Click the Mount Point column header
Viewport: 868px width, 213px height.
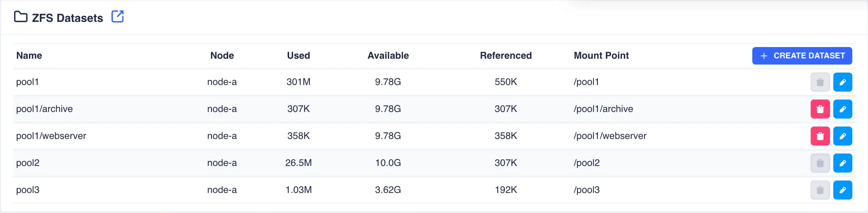tap(601, 55)
